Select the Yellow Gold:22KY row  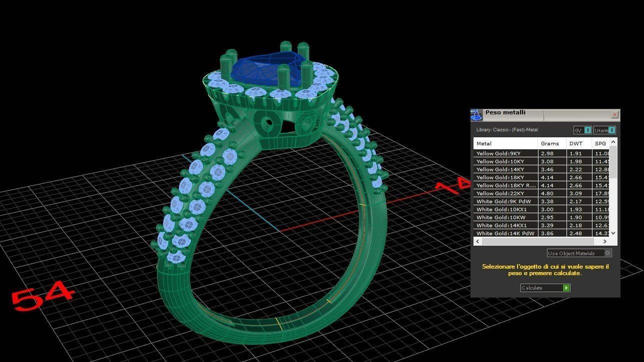pyautogui.click(x=541, y=193)
